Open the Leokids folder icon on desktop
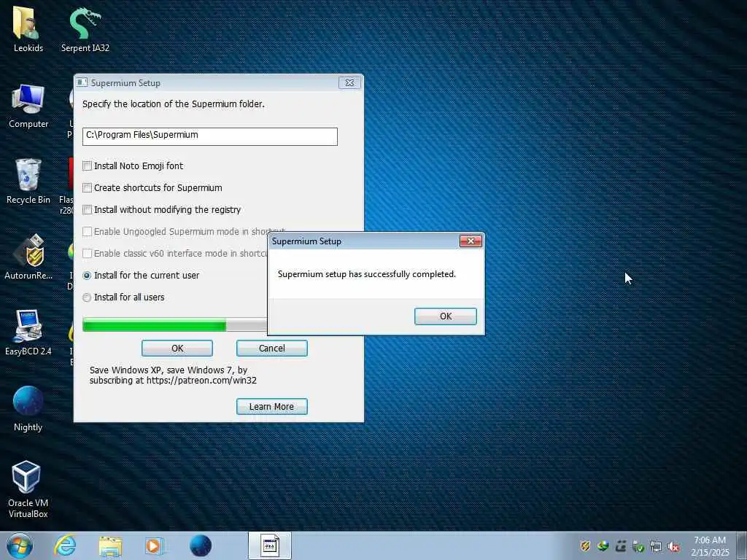Image resolution: width=747 pixels, height=560 pixels. [28, 28]
